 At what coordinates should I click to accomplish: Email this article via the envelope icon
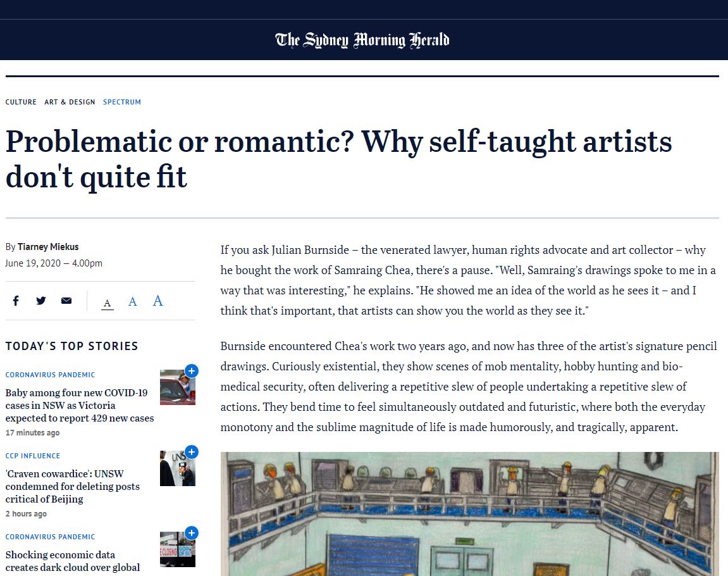coord(66,301)
